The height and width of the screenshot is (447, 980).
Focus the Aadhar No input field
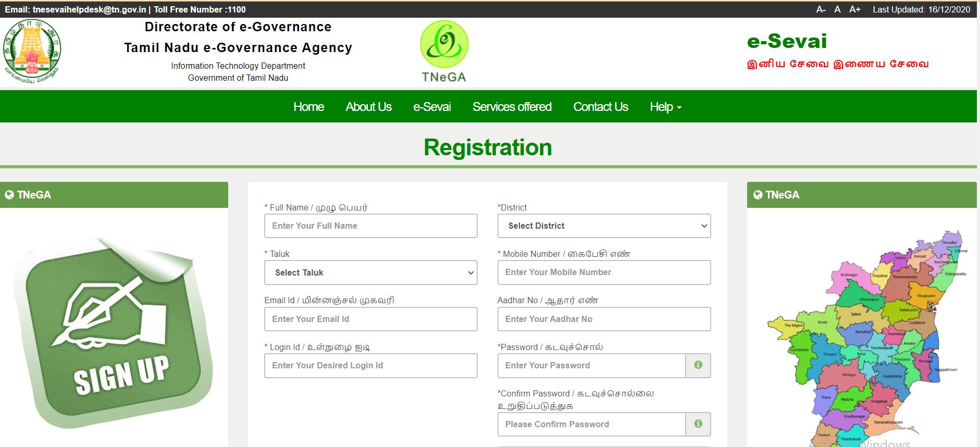[604, 319]
